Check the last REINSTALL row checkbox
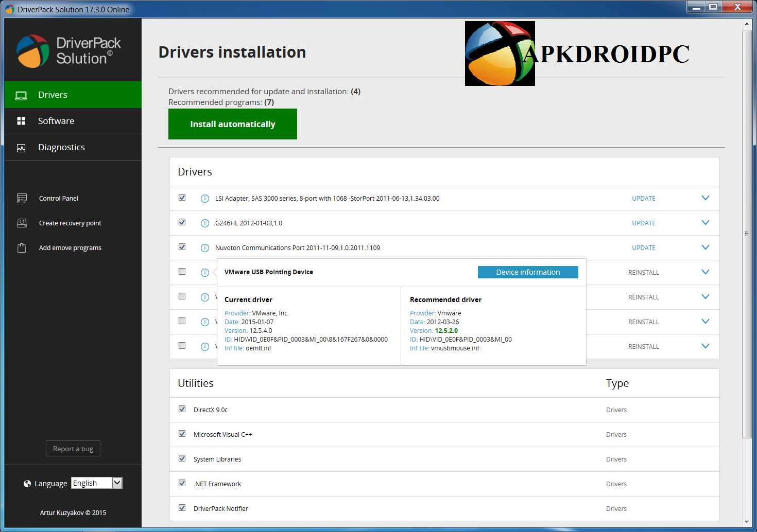Viewport: 757px width, 532px height. click(182, 346)
